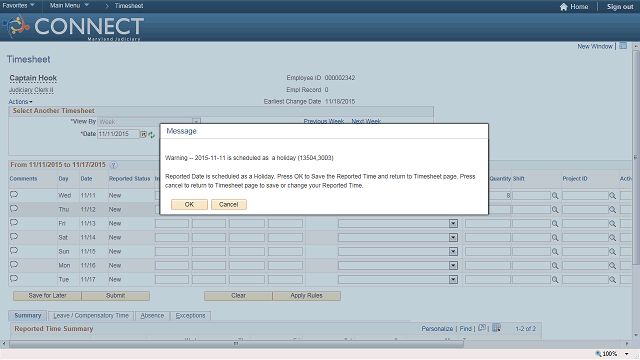Image resolution: width=640 pixels, height=360 pixels.
Task: Click Project ID lookup magnifier for Tue 11/17
Action: (x=613, y=280)
